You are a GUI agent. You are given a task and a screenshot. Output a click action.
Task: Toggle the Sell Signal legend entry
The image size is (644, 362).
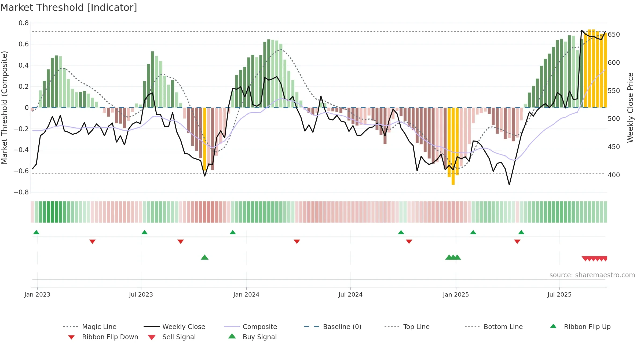(x=172, y=337)
